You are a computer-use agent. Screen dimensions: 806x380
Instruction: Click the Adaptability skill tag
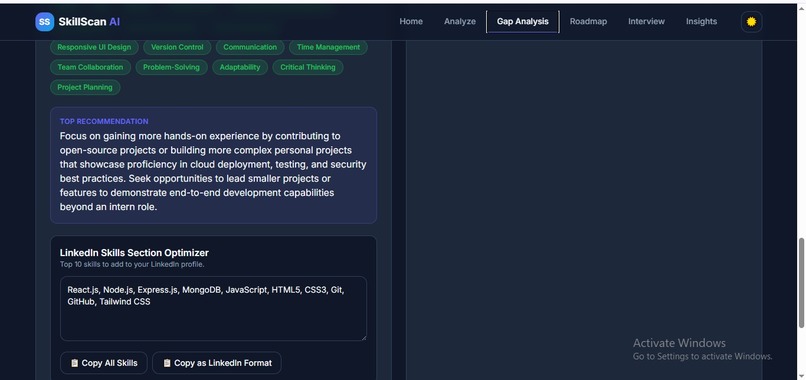(240, 67)
